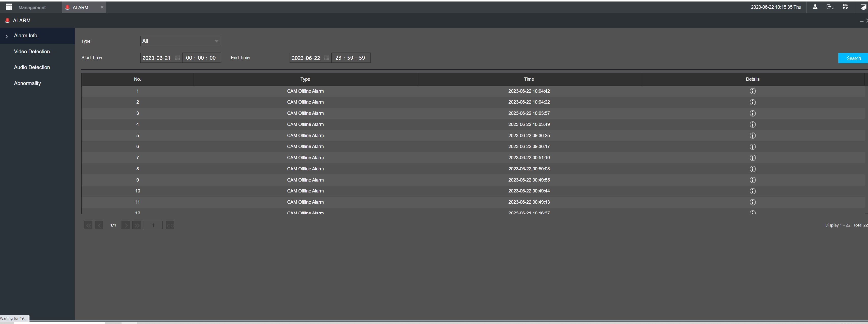This screenshot has height=324, width=868.
Task: Click the Time column header
Action: pyautogui.click(x=529, y=79)
